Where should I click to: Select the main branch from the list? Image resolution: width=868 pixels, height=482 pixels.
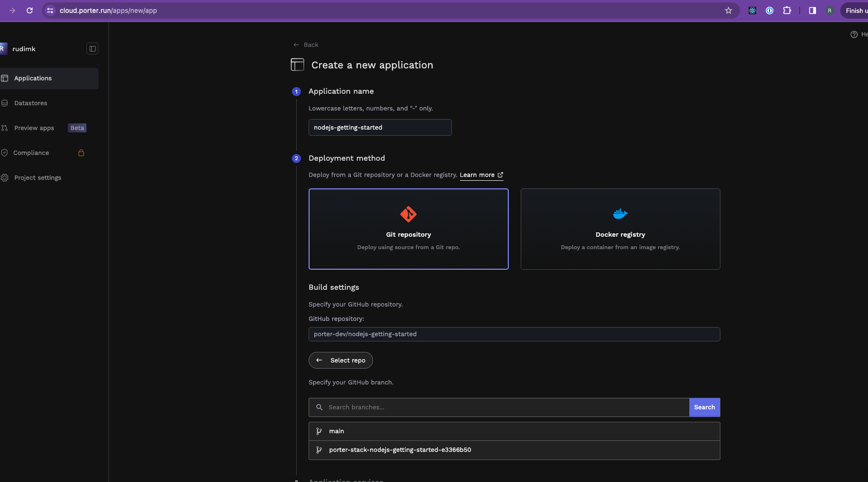[336, 431]
